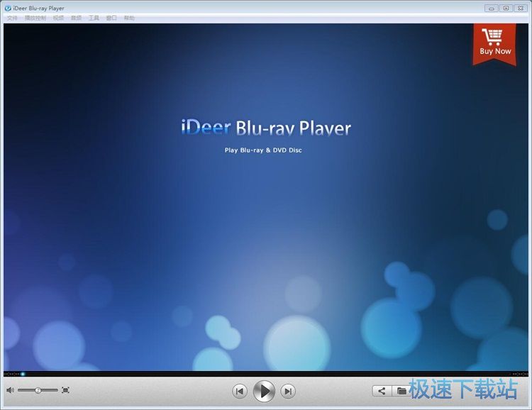Mute audio with the speaker icon

[x=10, y=390]
